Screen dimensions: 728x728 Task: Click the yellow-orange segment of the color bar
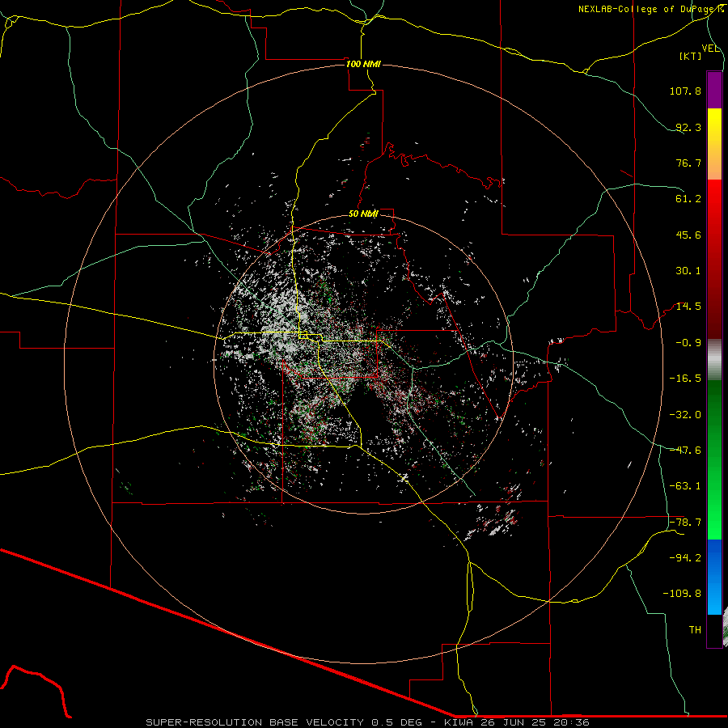[714, 144]
